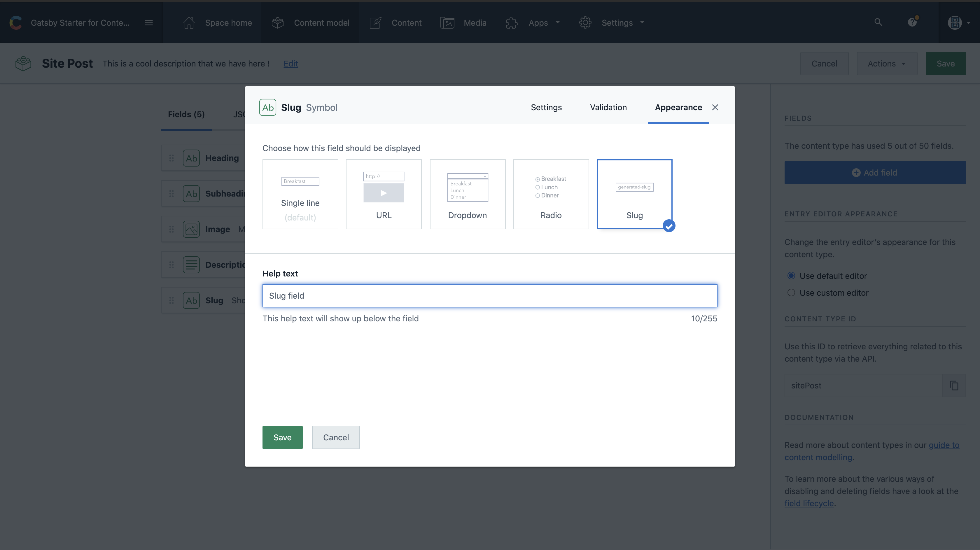Image resolution: width=980 pixels, height=550 pixels.
Task: Select Use custom editor radio
Action: tap(791, 293)
